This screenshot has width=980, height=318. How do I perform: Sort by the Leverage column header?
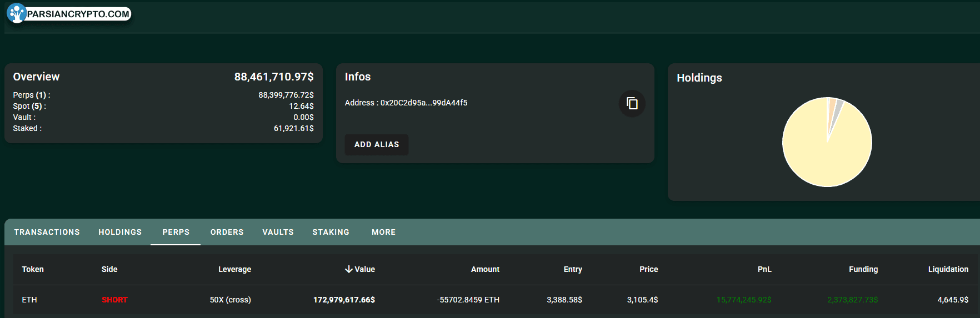234,269
